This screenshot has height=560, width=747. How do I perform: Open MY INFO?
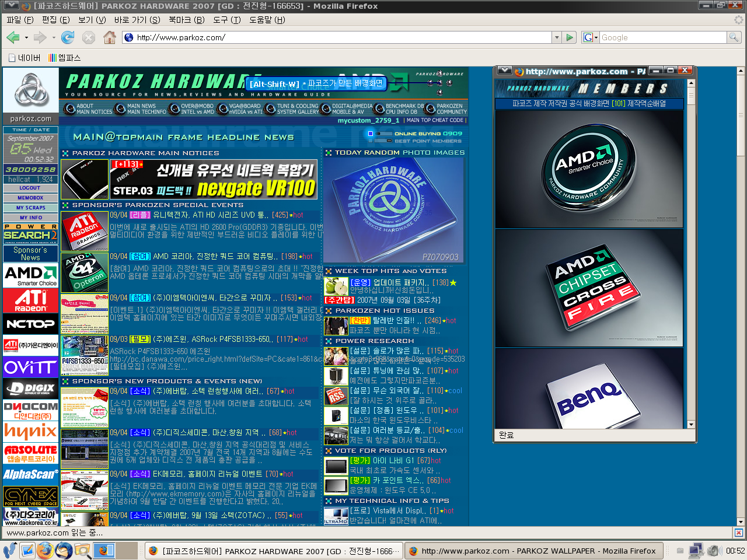click(x=30, y=218)
